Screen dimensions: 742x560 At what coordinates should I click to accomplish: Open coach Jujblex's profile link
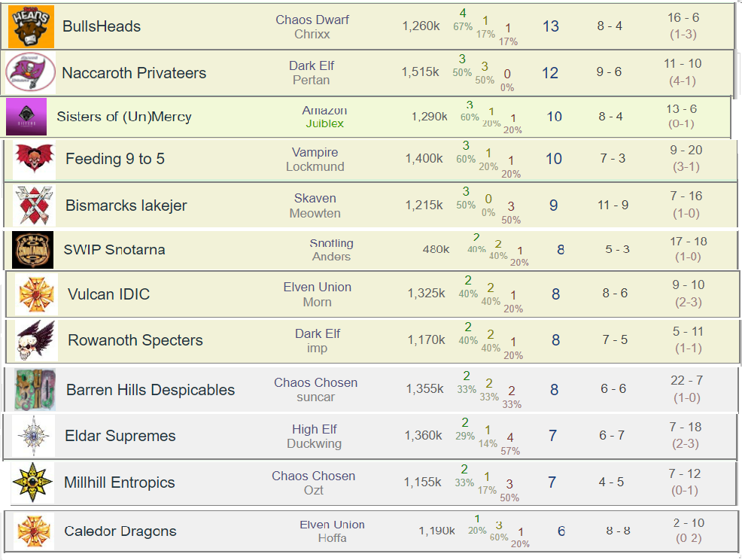[x=324, y=123]
